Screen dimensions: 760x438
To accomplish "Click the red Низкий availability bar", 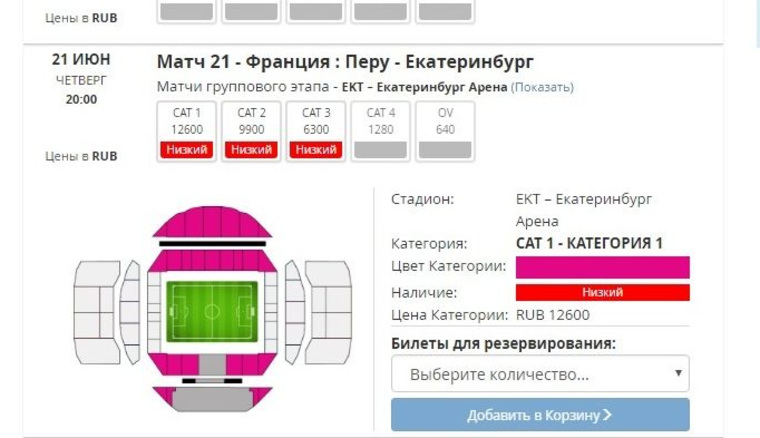I will (x=602, y=293).
